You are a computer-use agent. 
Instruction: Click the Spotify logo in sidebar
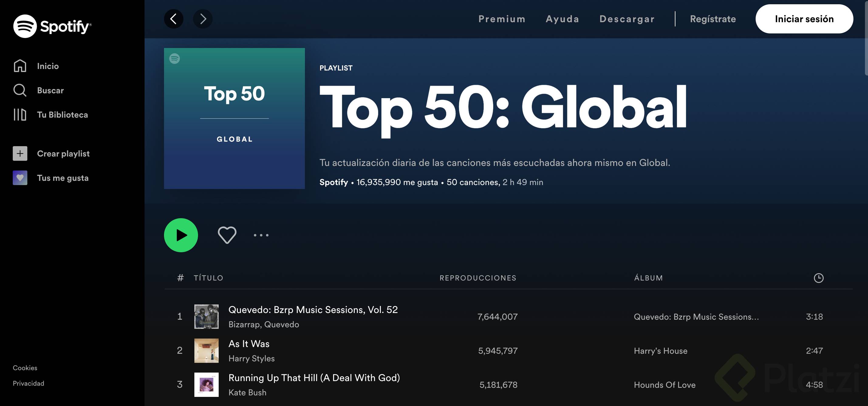(x=52, y=26)
